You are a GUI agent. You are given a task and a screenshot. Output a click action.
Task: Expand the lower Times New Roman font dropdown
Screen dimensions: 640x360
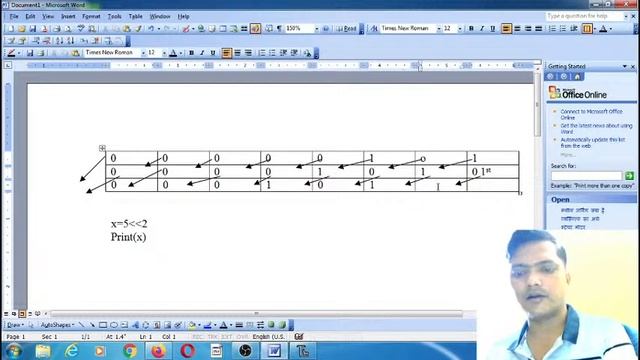(143, 53)
